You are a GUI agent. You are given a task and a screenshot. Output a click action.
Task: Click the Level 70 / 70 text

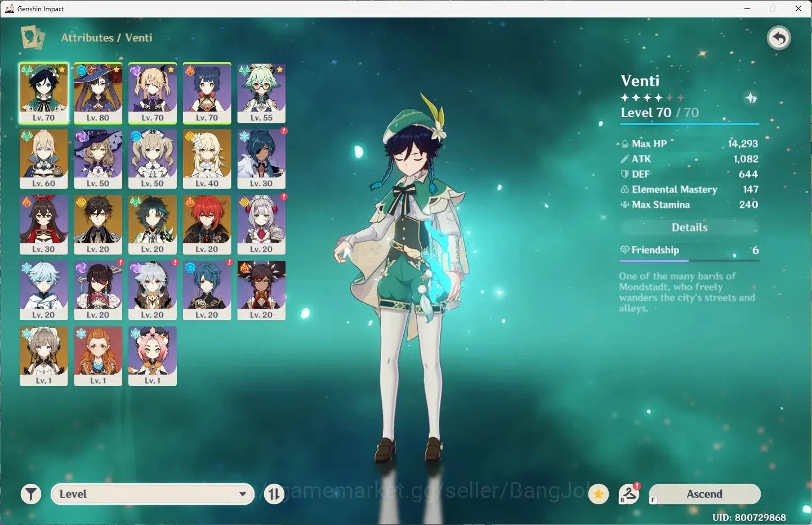659,113
